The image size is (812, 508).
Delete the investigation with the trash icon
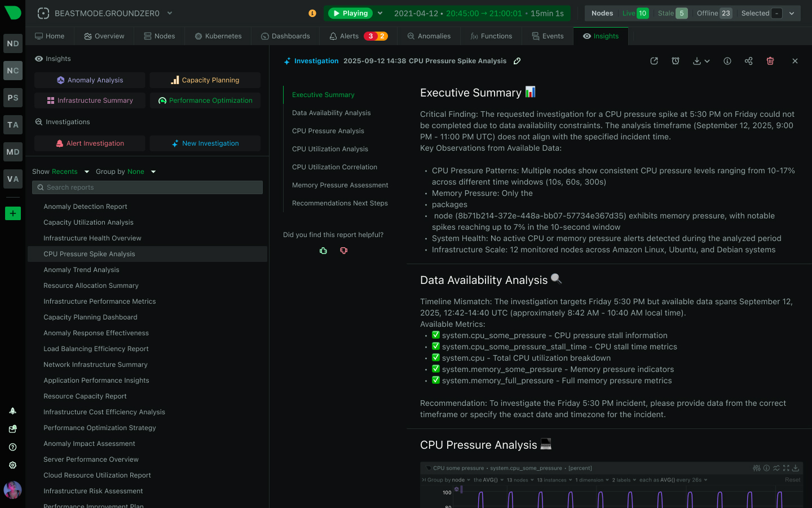pos(770,61)
